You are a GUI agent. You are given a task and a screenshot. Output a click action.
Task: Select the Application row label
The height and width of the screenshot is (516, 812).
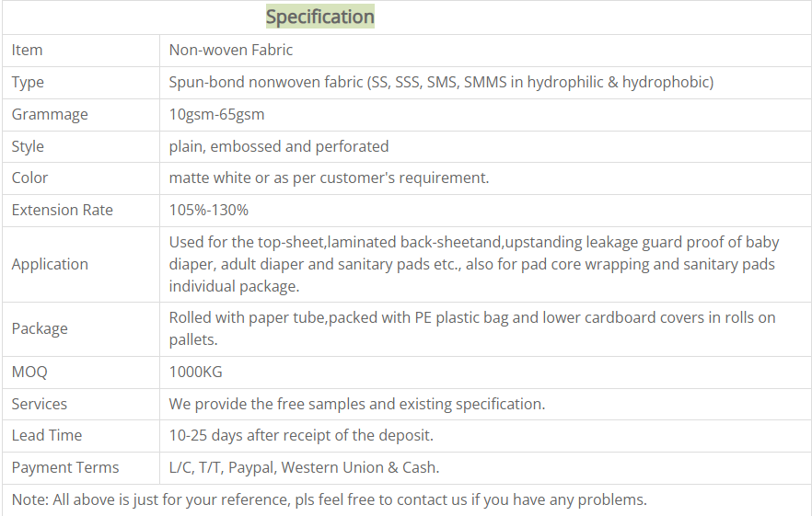click(x=50, y=264)
